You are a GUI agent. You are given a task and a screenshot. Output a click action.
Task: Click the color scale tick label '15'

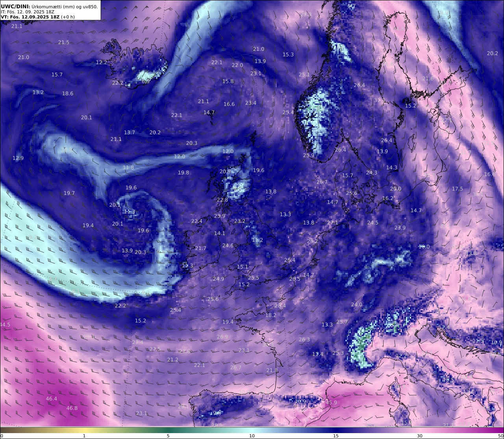coord(336,436)
